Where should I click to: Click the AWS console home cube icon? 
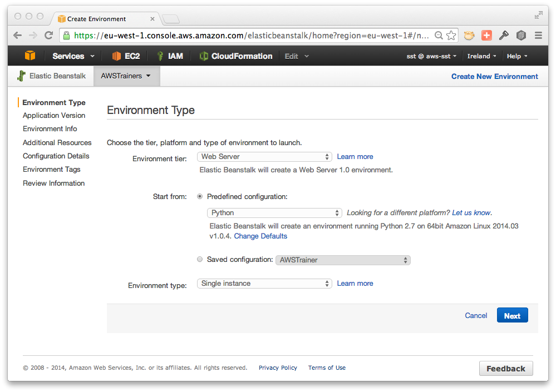(30, 56)
